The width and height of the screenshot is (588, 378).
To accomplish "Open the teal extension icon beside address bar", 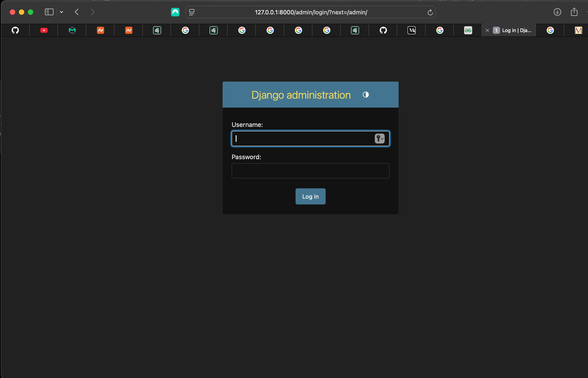I will (x=175, y=12).
